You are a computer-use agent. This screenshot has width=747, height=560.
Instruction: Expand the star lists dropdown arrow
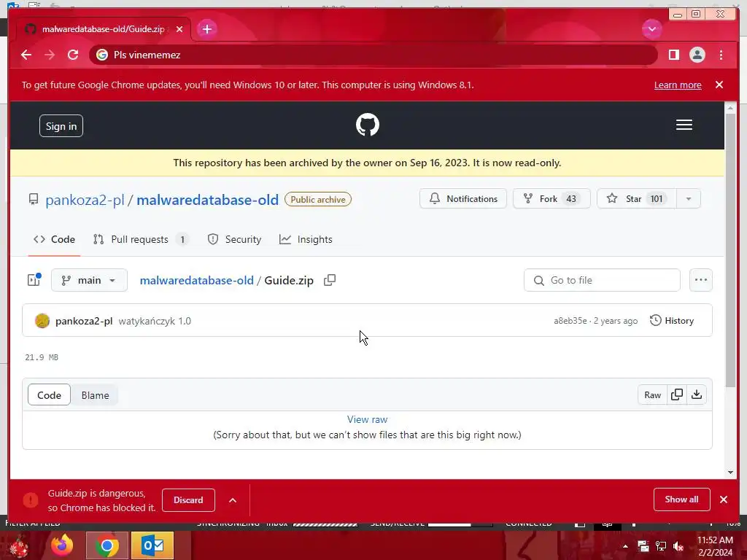pyautogui.click(x=689, y=198)
